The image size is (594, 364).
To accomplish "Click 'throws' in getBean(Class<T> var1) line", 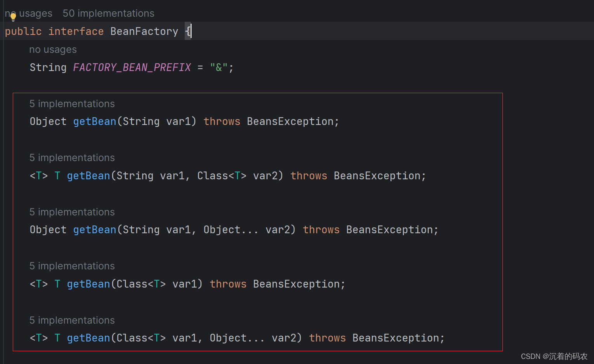I will (228, 284).
